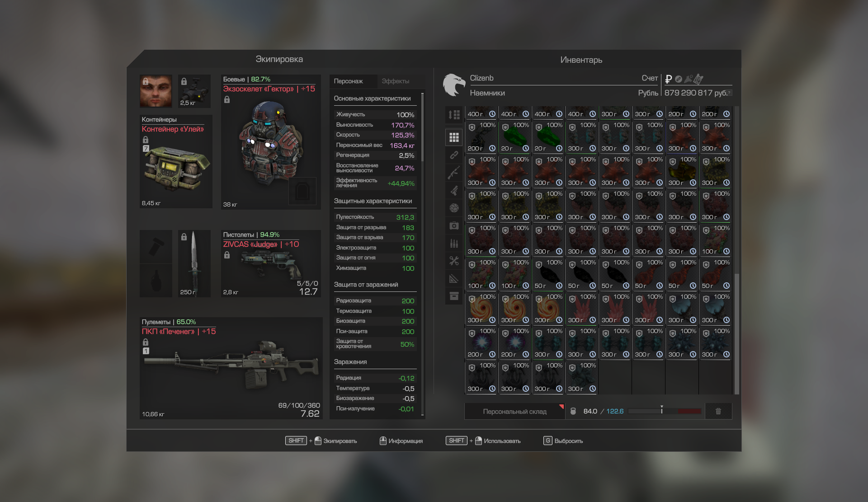Filter inventory by ammo bullets category
The image size is (868, 502).
click(x=454, y=243)
